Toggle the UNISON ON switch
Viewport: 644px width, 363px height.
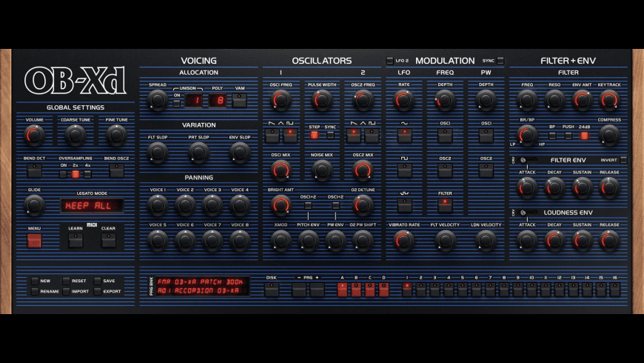[x=177, y=103]
